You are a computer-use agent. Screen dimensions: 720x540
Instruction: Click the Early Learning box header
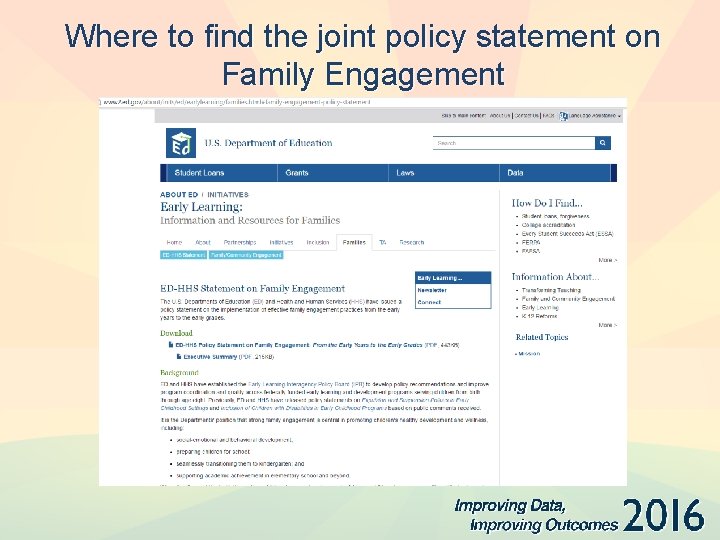[453, 278]
